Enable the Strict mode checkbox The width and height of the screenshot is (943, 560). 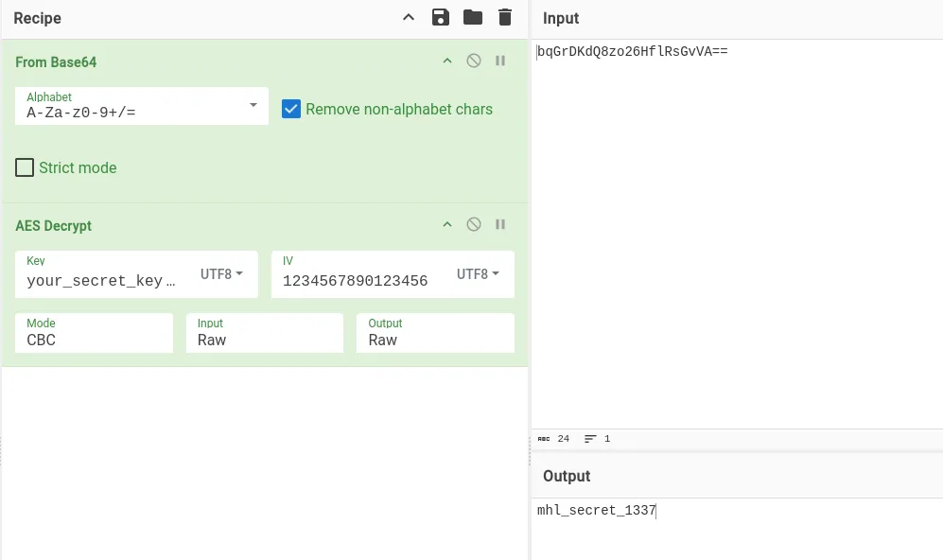tap(25, 167)
